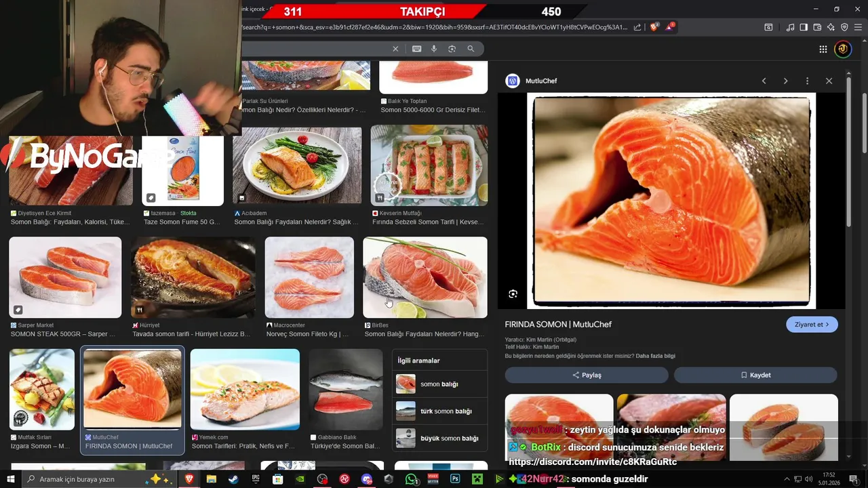Open the on-screen keyboard input tool

[416, 49]
